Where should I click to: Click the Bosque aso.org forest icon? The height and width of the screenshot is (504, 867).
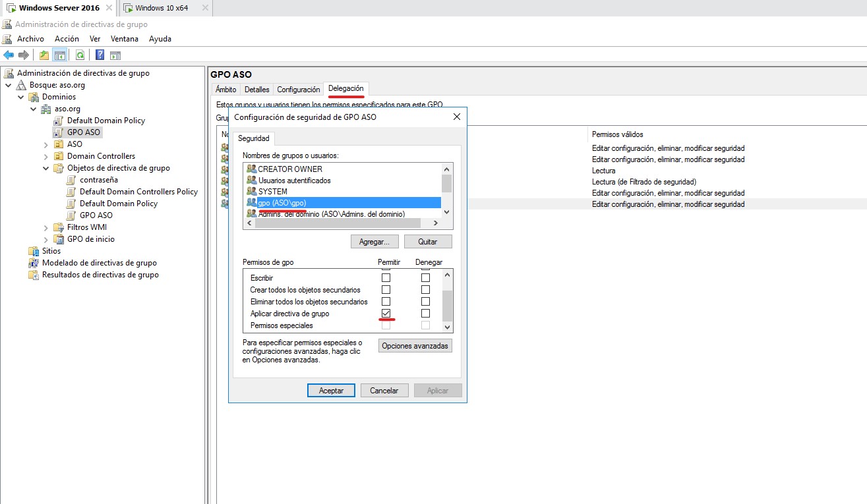coord(22,85)
